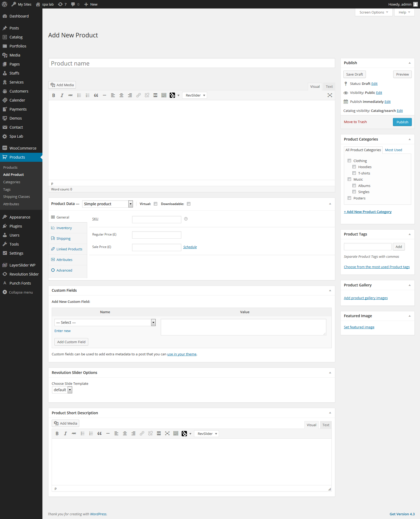Click fullscreen icon in the Short Description toolbar
Viewport: 420px width, 519px height.
[x=167, y=434]
